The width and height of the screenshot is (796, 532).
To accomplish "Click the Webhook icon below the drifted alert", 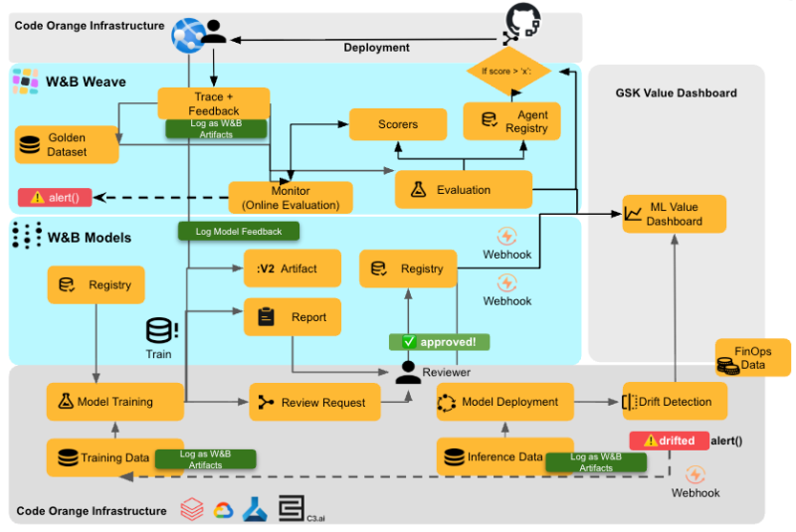I will 695,475.
